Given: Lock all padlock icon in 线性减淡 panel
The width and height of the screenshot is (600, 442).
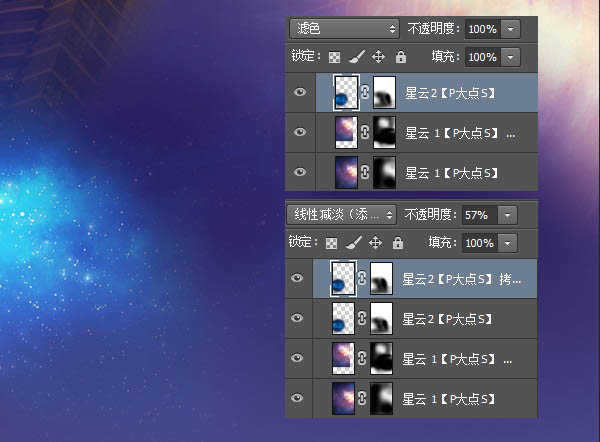Looking at the screenshot, I should 398,243.
